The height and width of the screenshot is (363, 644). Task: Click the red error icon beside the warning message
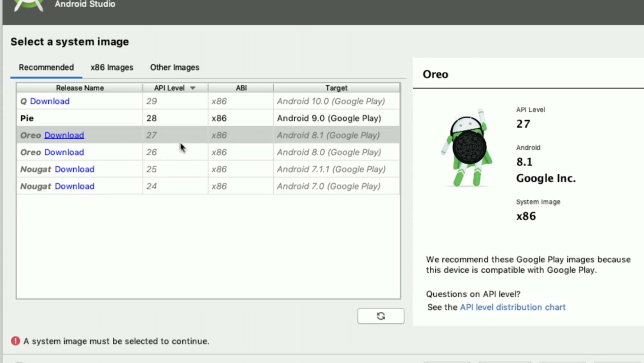15,341
